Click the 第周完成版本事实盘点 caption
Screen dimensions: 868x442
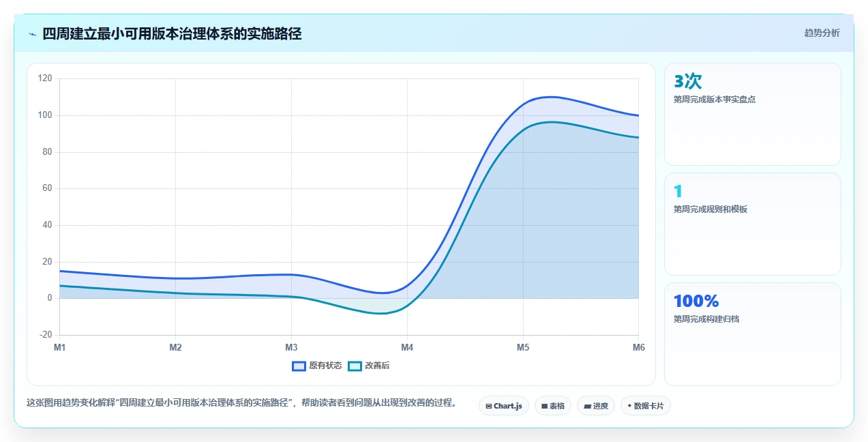(x=715, y=100)
